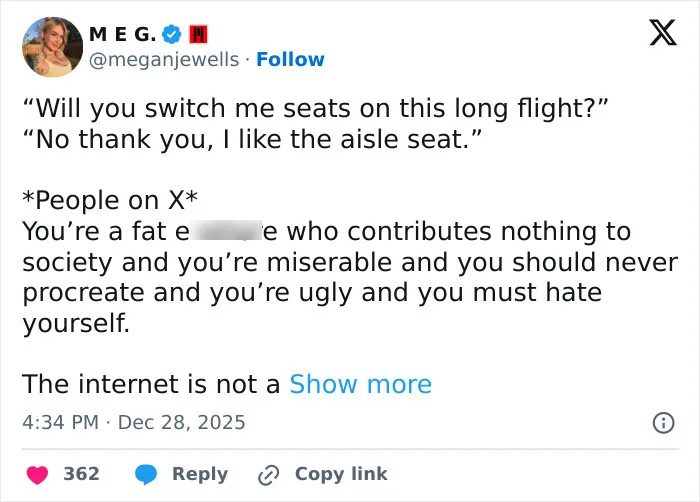This screenshot has width=700, height=502.
Task: Click the "The internet is not a" text
Action: (151, 384)
